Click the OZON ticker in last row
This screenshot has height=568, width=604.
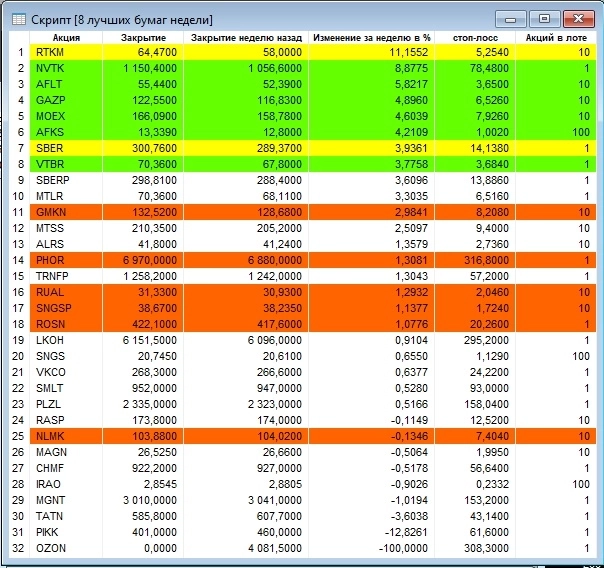click(50, 548)
